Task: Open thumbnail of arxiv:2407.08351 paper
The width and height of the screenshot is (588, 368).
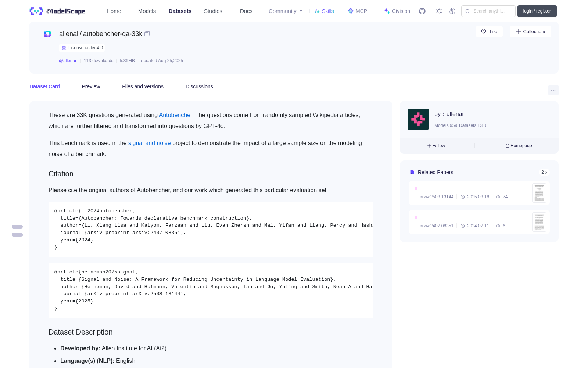Action: (539, 222)
